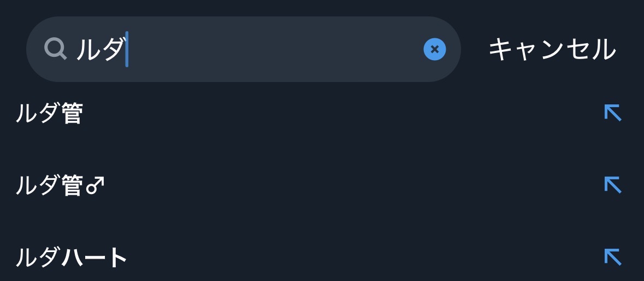Tap the arrow icon beside ルダ管♂
The width and height of the screenshot is (644, 281).
(612, 185)
